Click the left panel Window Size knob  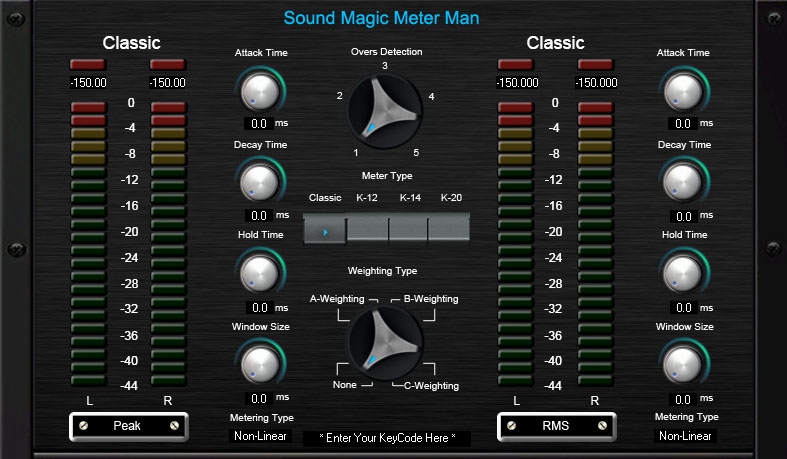(x=260, y=365)
